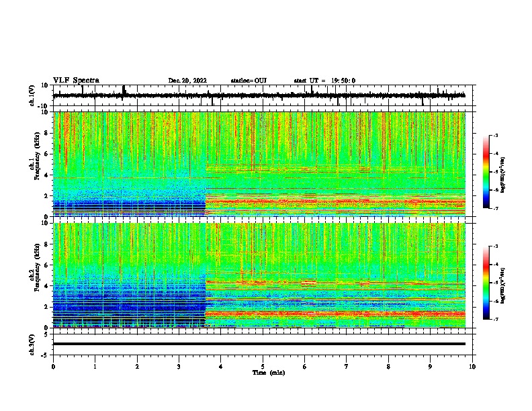Screen dimensions: 532x411
Task: Click the tick label 9 on Time axis
Action: tap(430, 367)
